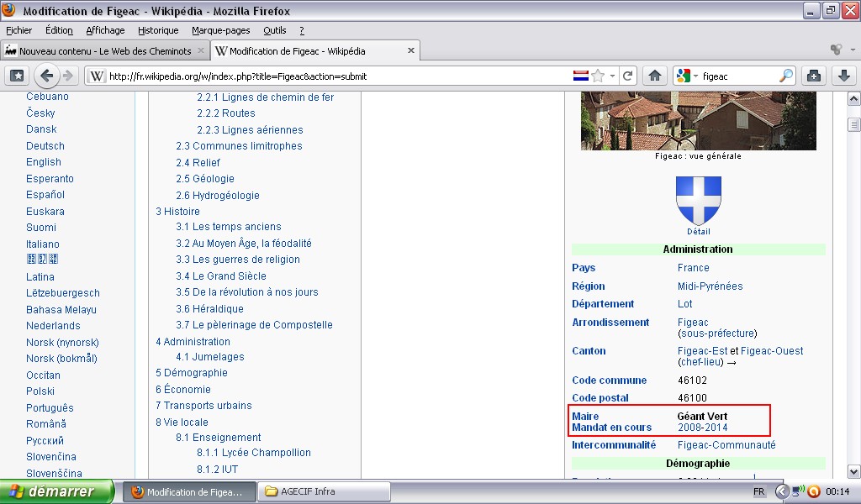
Task: Click the Firefox icon in title bar
Action: pos(8,10)
